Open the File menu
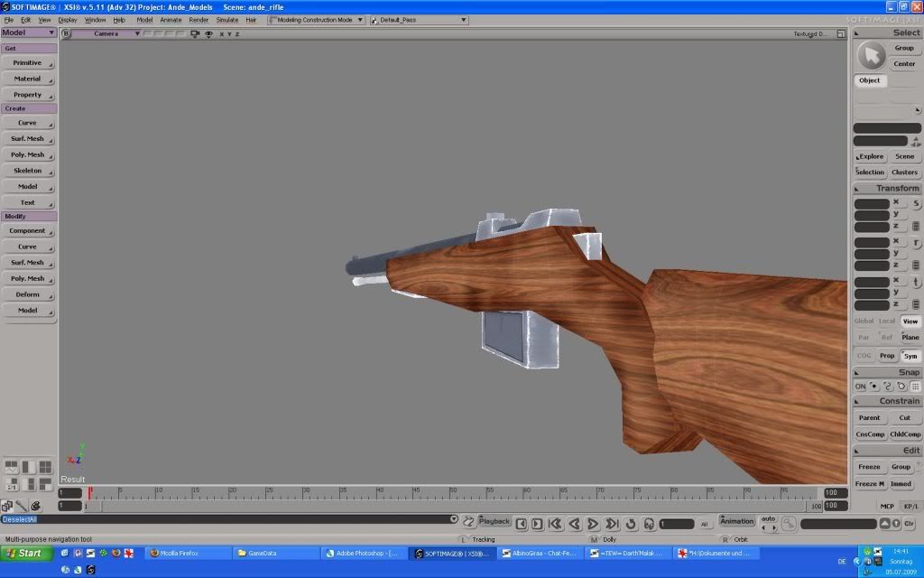 (x=9, y=20)
